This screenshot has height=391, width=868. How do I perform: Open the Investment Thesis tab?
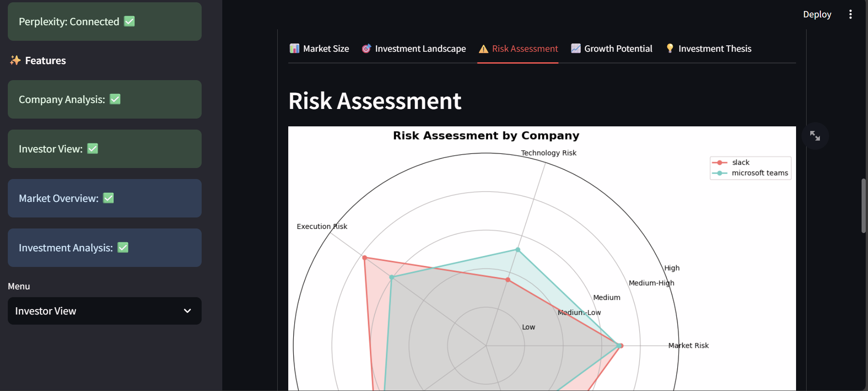[709, 49]
